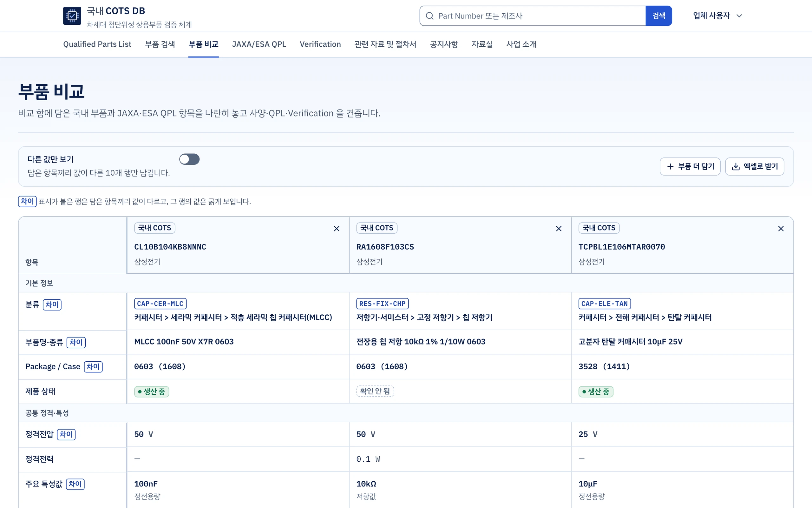Click the 차이 badge beside 부품명·종류
Image resolution: width=812 pixels, height=508 pixels.
pyautogui.click(x=76, y=342)
